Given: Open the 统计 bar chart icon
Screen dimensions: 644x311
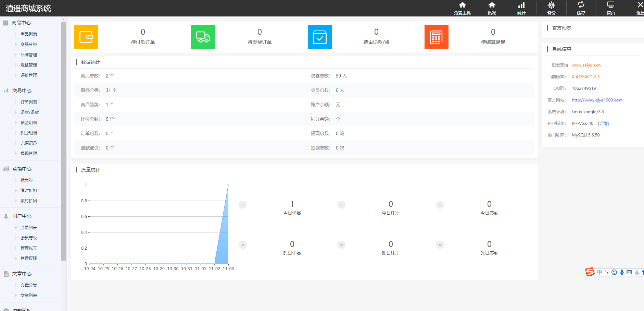Looking at the screenshot, I should click(x=521, y=5).
